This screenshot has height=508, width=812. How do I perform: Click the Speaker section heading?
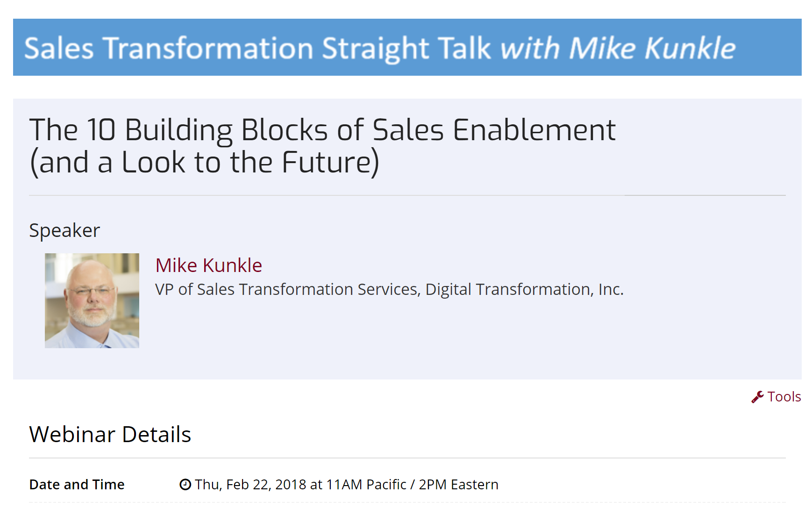[65, 230]
